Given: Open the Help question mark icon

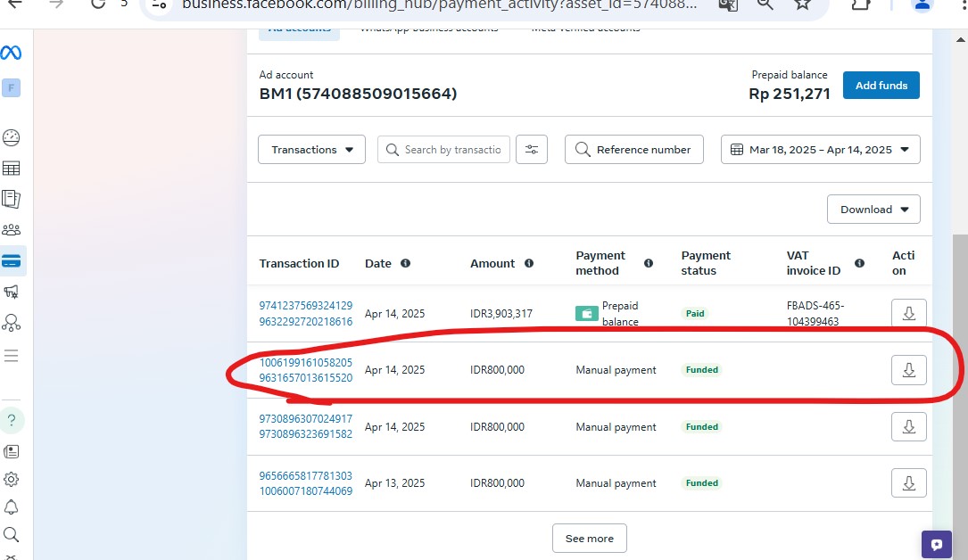Looking at the screenshot, I should tap(12, 420).
